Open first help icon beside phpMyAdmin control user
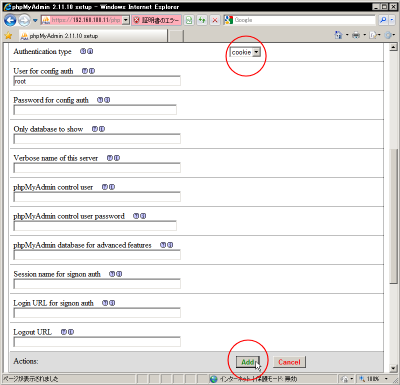This screenshot has width=400, height=385. tap(105, 187)
